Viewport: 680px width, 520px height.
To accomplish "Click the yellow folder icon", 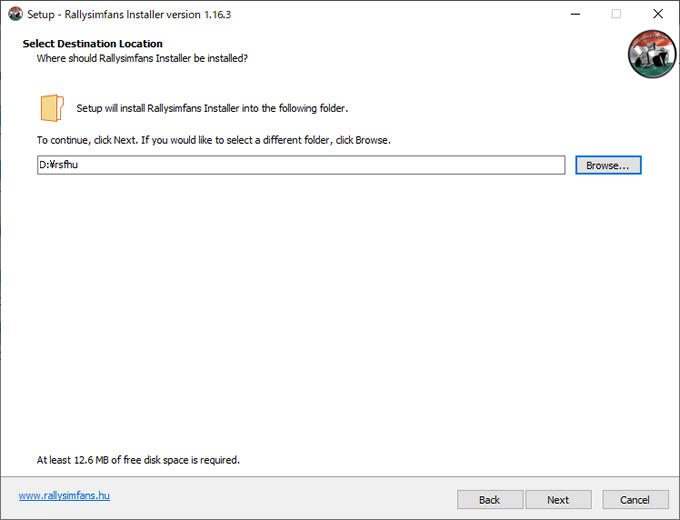I will [52, 108].
